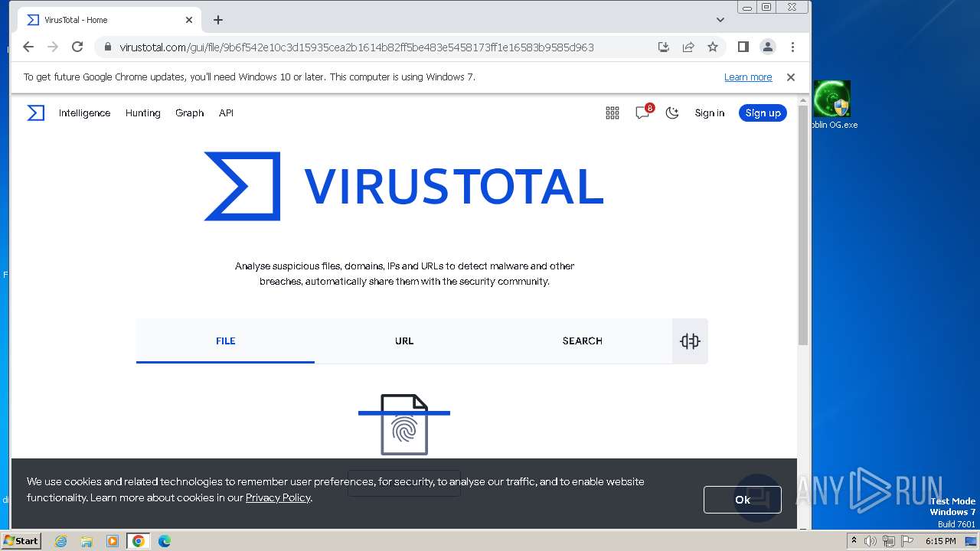Open the Privacy Policy link
The image size is (980, 551).
click(278, 498)
